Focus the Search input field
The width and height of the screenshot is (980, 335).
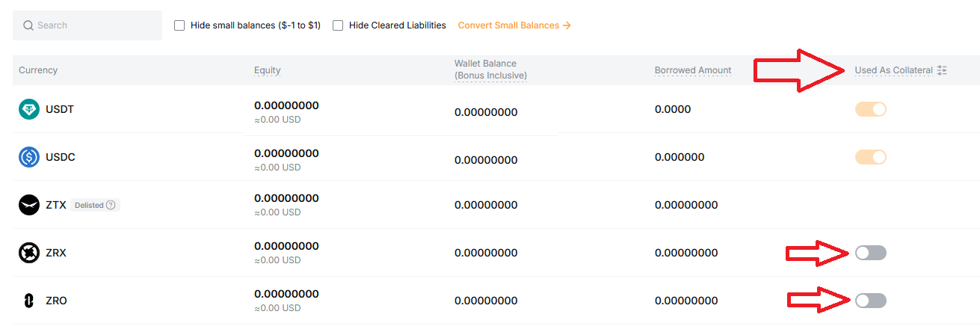pos(87,25)
